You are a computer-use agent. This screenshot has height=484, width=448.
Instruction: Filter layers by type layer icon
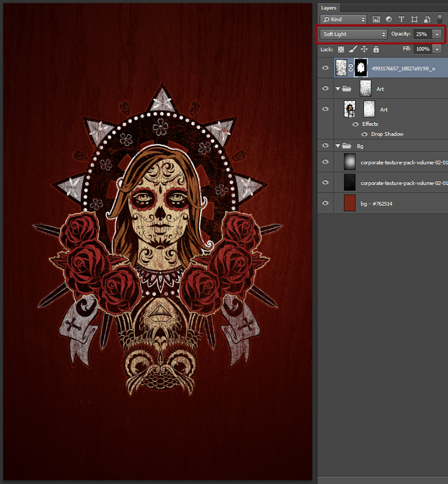point(402,19)
